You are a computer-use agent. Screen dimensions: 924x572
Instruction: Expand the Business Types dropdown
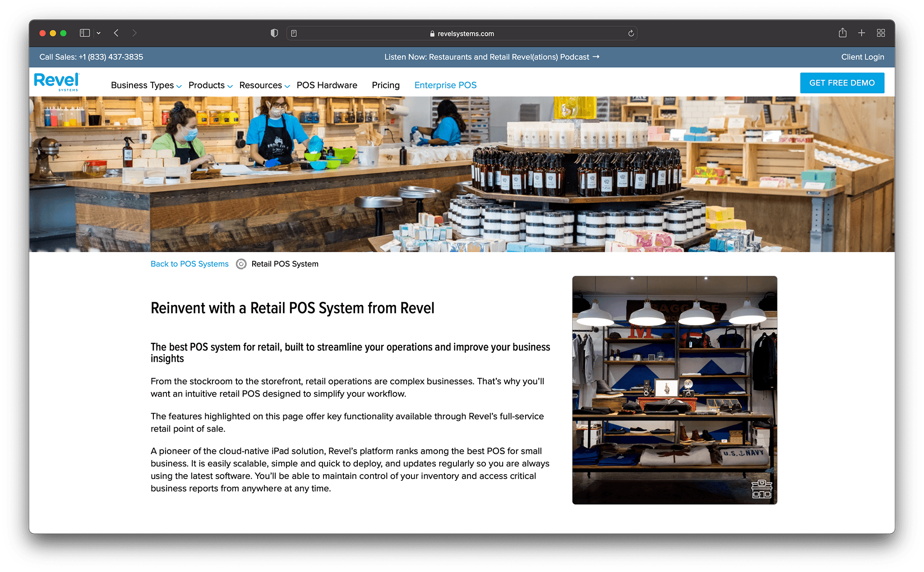(x=143, y=85)
